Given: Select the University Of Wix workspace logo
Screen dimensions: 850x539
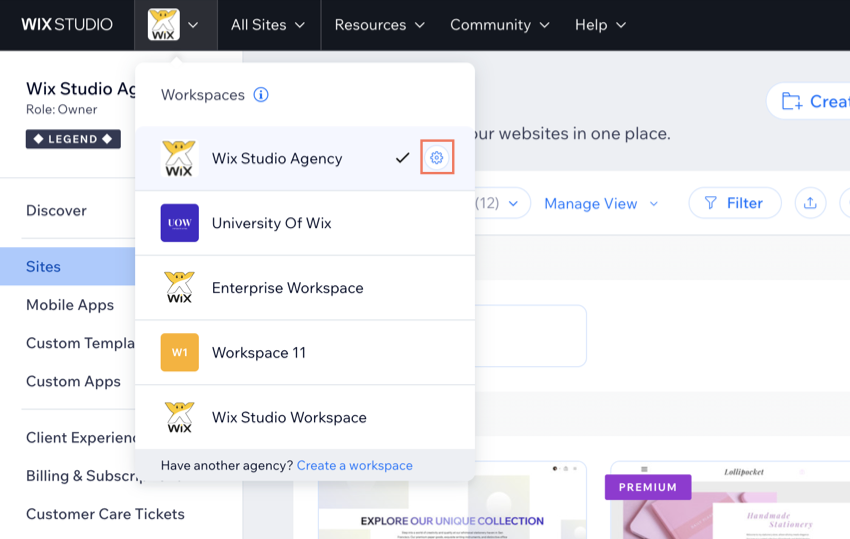Looking at the screenshot, I should [x=180, y=223].
